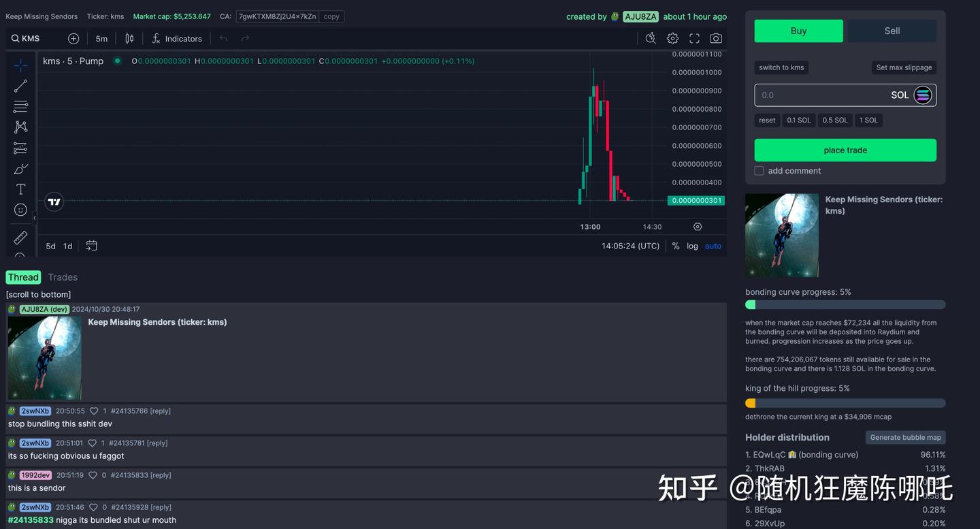This screenshot has height=529, width=980.
Task: Open chart settings gear
Action: click(x=672, y=38)
